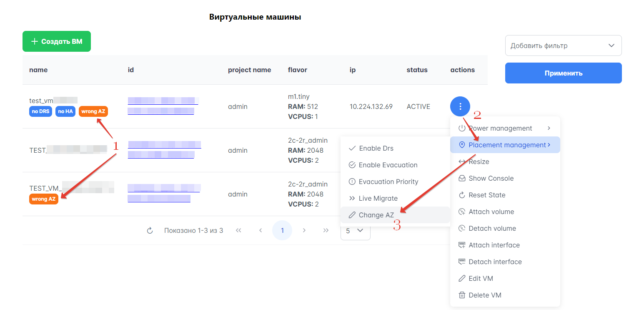Select Change AZ from submenu
This screenshot has width=644, height=310.
[376, 215]
